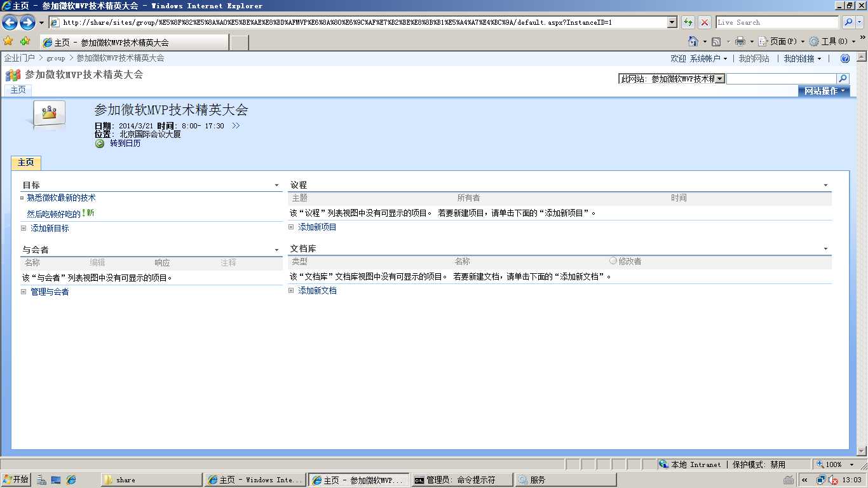Open the 议程 web part menu arrow

(825, 186)
